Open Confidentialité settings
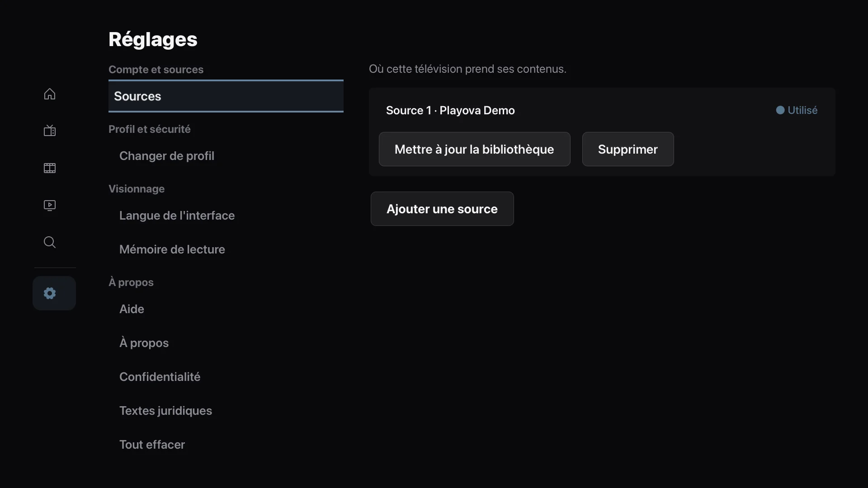This screenshot has width=868, height=488. coord(226,377)
